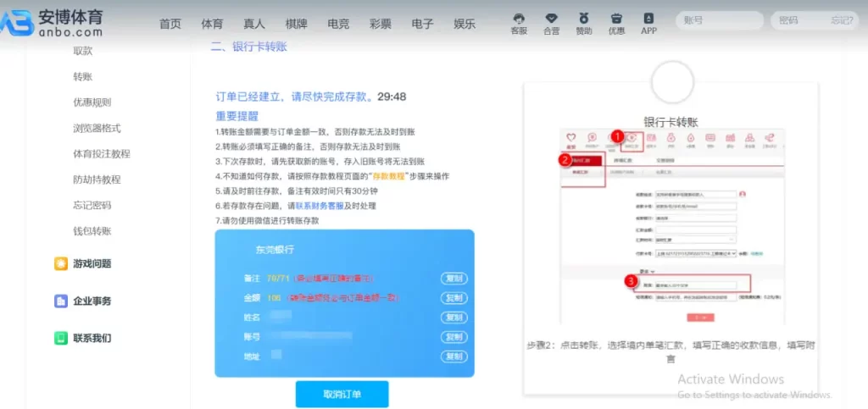Click the APP download icon

point(648,19)
